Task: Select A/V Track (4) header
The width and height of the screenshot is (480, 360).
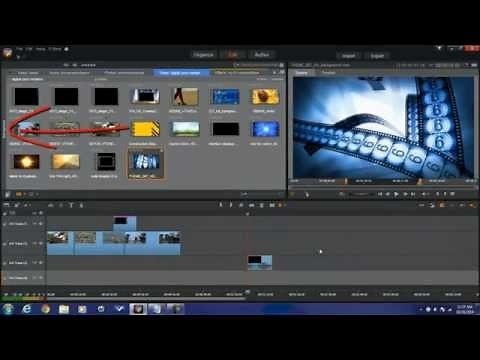Action: (x=23, y=278)
